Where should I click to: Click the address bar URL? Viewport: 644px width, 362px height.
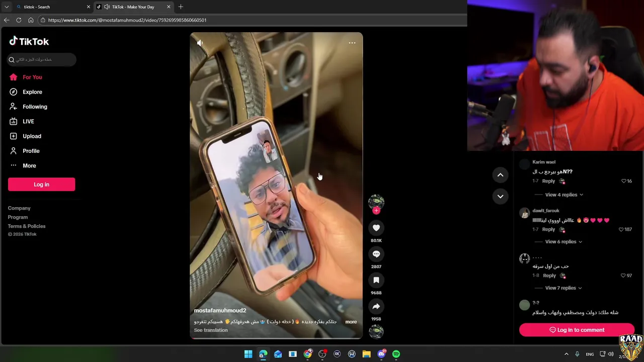tap(127, 20)
